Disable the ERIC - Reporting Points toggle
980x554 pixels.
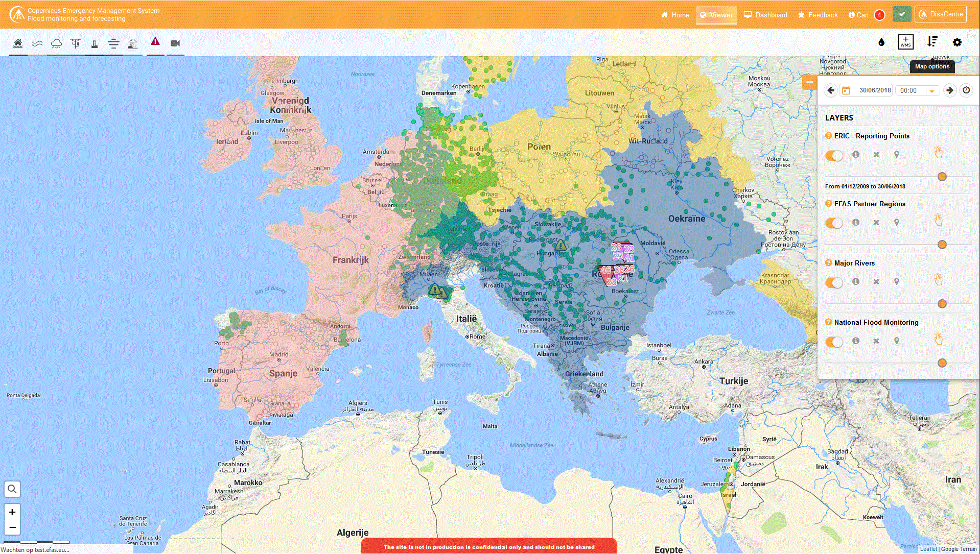(x=834, y=155)
